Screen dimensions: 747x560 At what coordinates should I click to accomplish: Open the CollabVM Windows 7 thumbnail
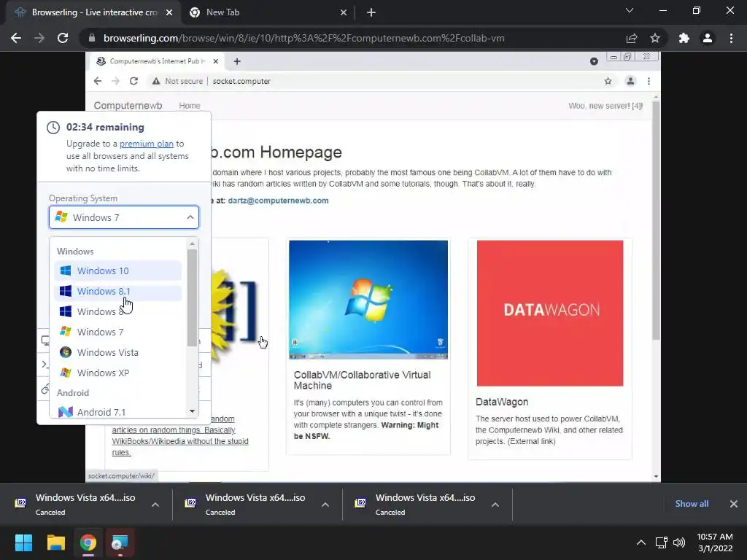(x=368, y=300)
